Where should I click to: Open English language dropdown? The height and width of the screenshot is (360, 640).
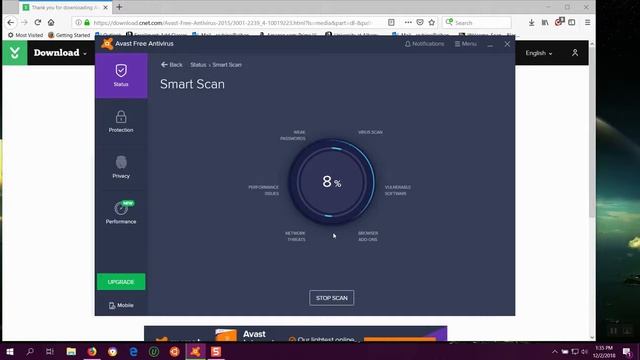coord(539,53)
